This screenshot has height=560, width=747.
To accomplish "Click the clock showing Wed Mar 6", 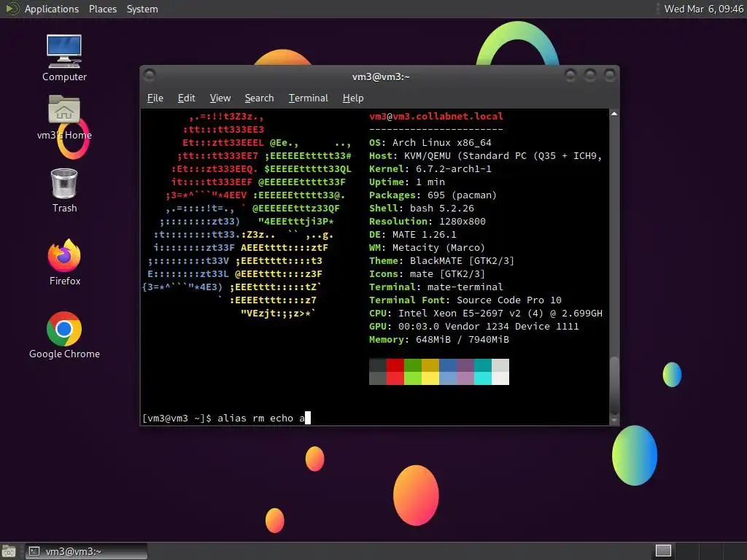I will [x=703, y=9].
